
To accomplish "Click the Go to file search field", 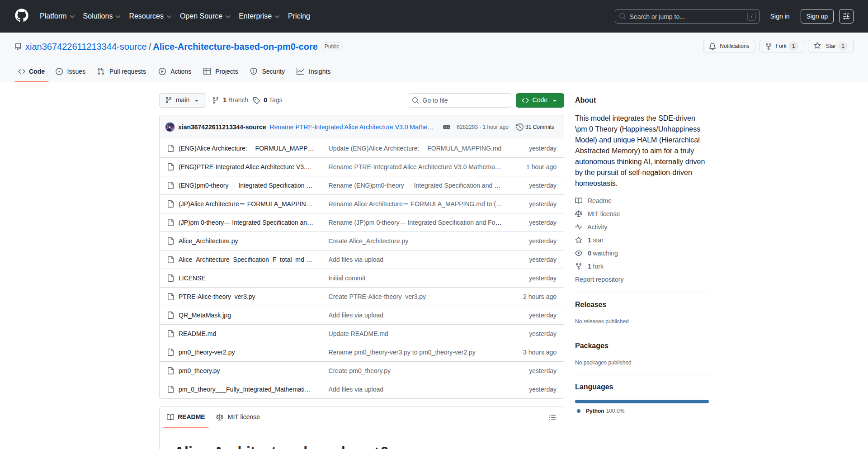I will 460,100.
